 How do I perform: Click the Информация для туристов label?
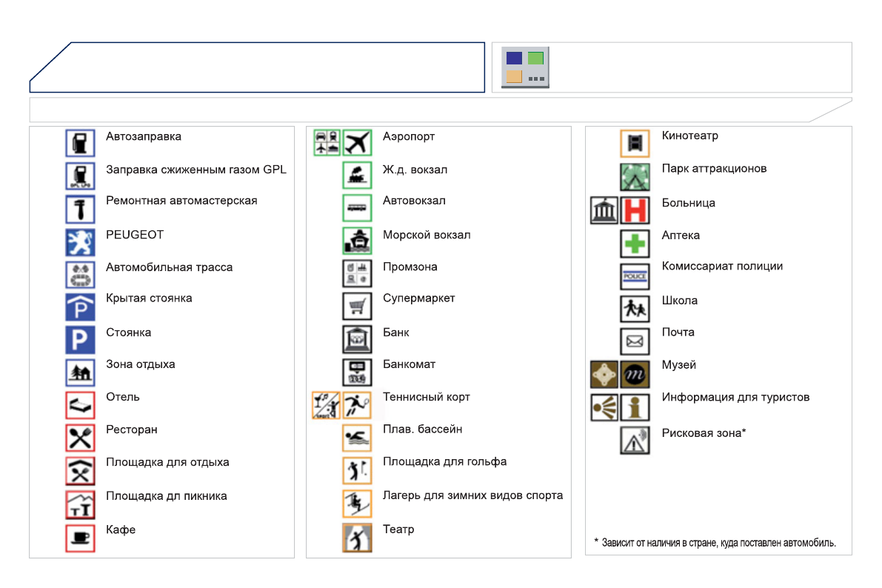(735, 397)
